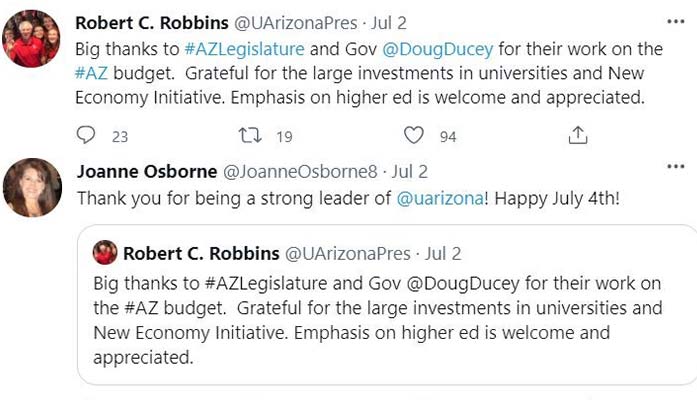
Task: Like Robert C. Robbins' budget tweet
Action: point(414,136)
